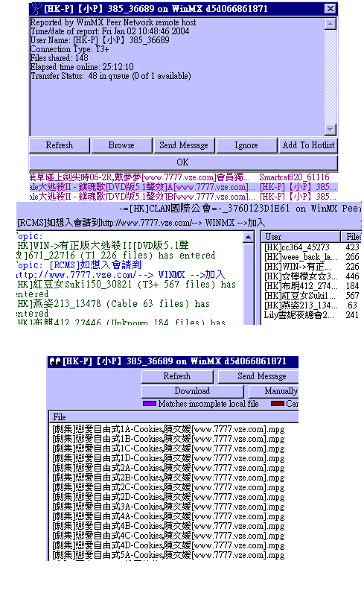Click the Browse button

pos(121,145)
